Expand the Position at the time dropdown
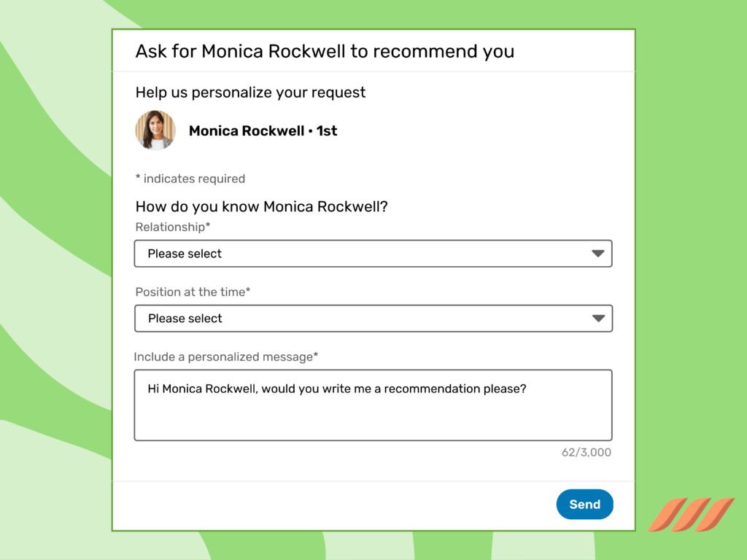Viewport: 747px width, 560px height. (373, 319)
